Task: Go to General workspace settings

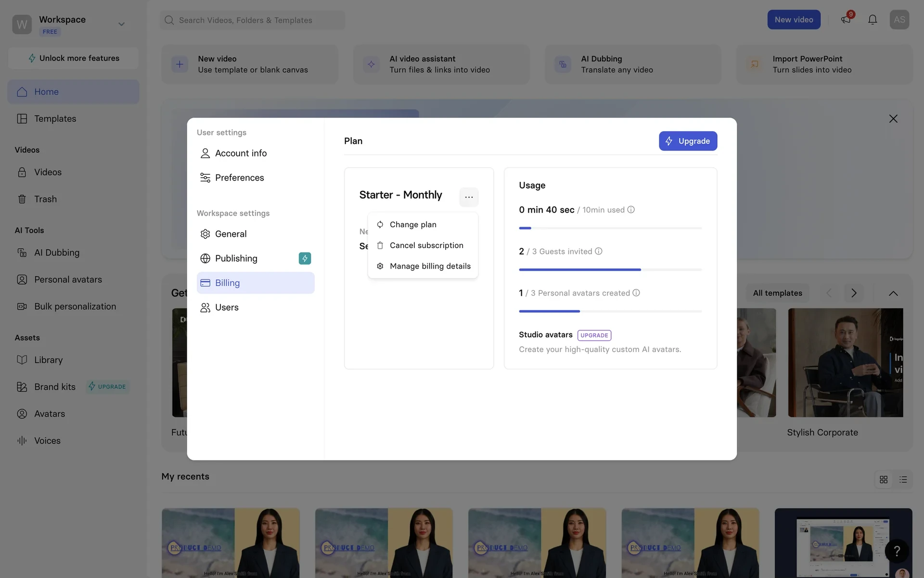Action: click(x=256, y=234)
